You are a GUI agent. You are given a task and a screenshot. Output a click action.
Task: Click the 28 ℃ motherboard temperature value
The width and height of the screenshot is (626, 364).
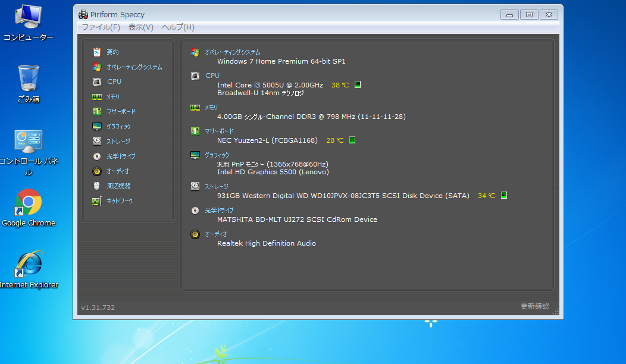(x=334, y=140)
